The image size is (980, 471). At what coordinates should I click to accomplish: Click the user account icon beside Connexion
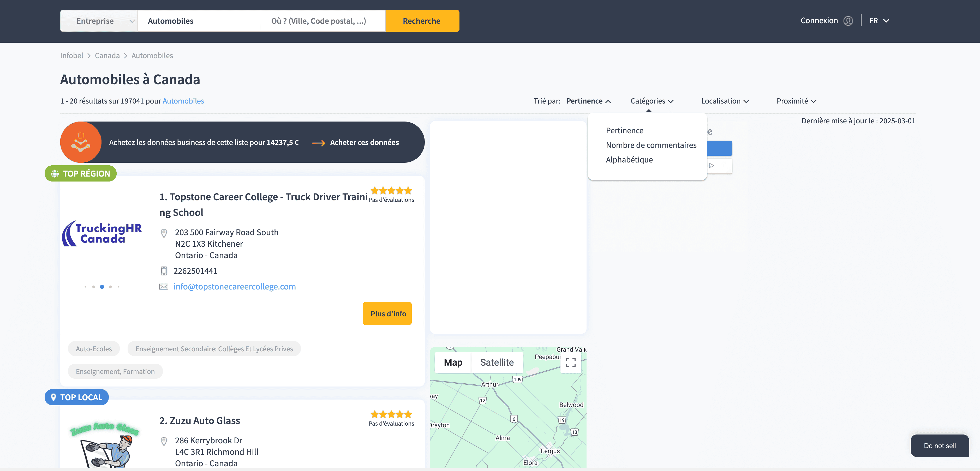coord(848,21)
